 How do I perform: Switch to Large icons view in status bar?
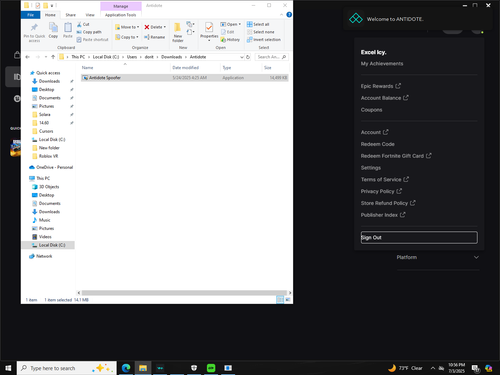pyautogui.click(x=287, y=300)
